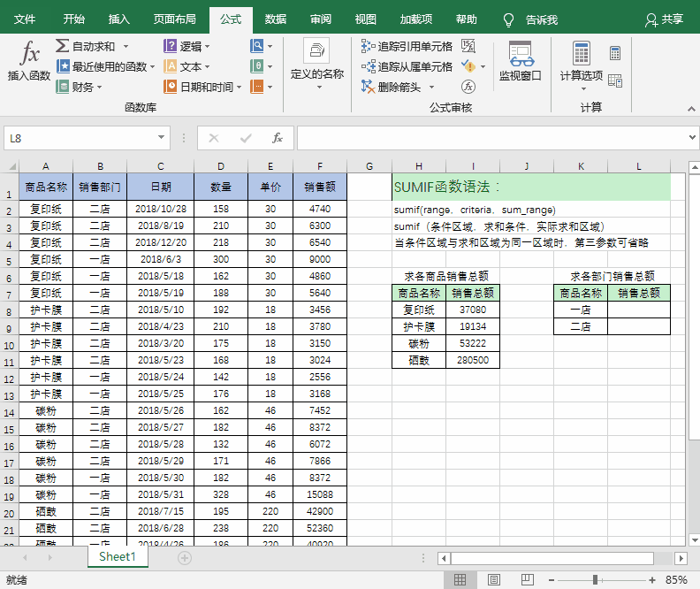The image size is (700, 589).
Task: Open Calculation Options icon
Action: 582,54
